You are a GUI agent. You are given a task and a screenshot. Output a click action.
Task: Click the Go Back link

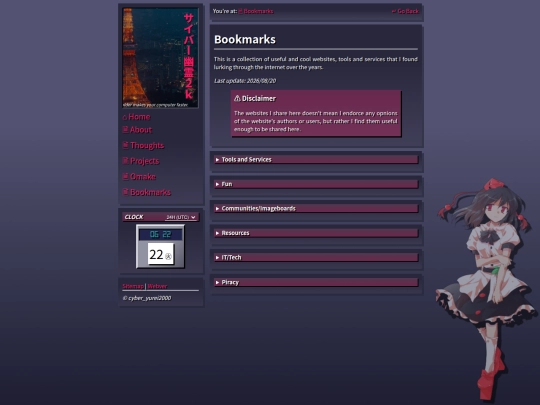coord(405,11)
